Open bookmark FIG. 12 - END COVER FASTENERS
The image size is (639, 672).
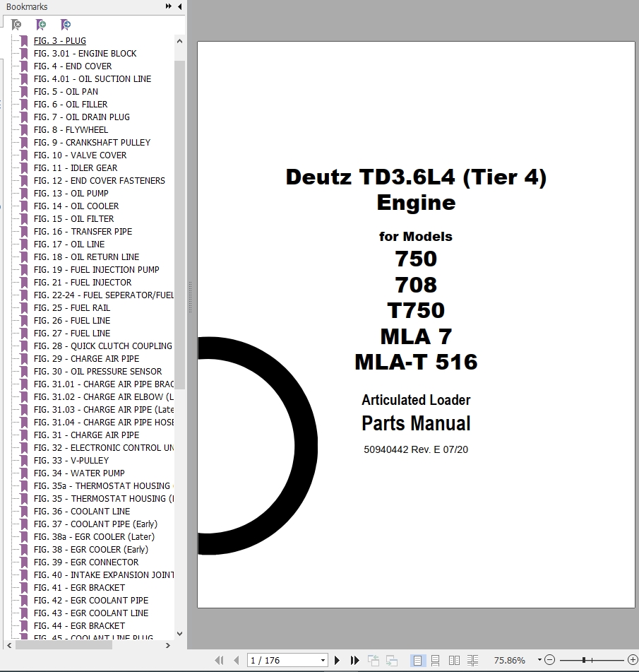tap(100, 181)
